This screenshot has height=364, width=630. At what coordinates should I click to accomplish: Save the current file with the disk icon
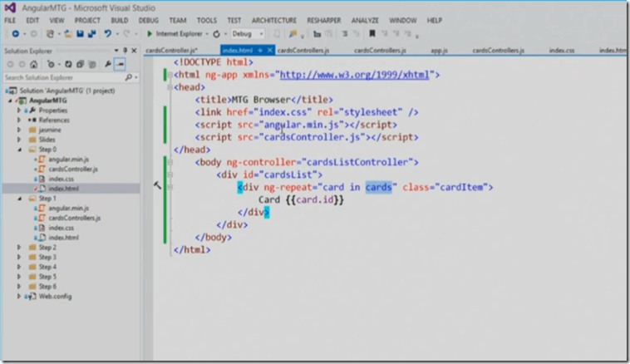pyautogui.click(x=80, y=34)
